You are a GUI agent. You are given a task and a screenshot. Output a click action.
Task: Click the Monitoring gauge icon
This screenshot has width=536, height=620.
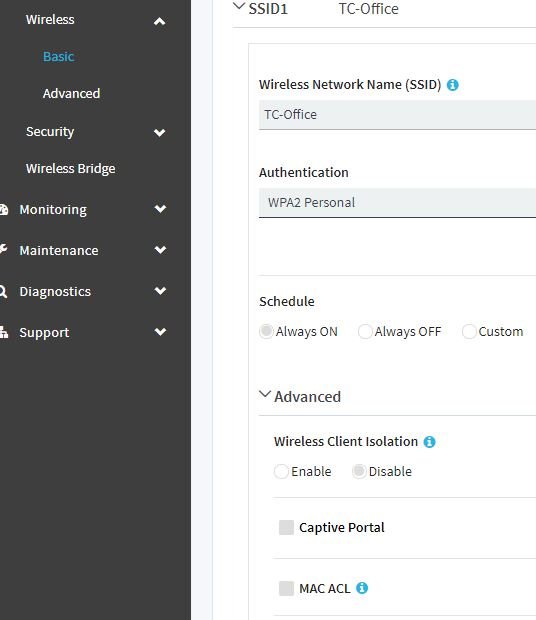(4, 209)
